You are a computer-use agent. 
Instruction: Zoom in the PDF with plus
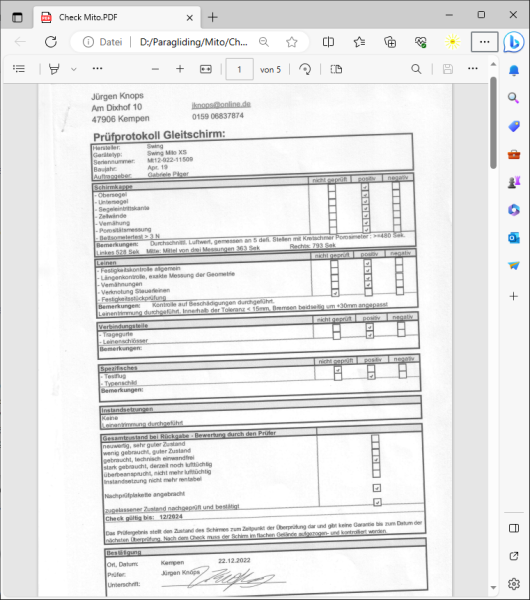[180, 69]
